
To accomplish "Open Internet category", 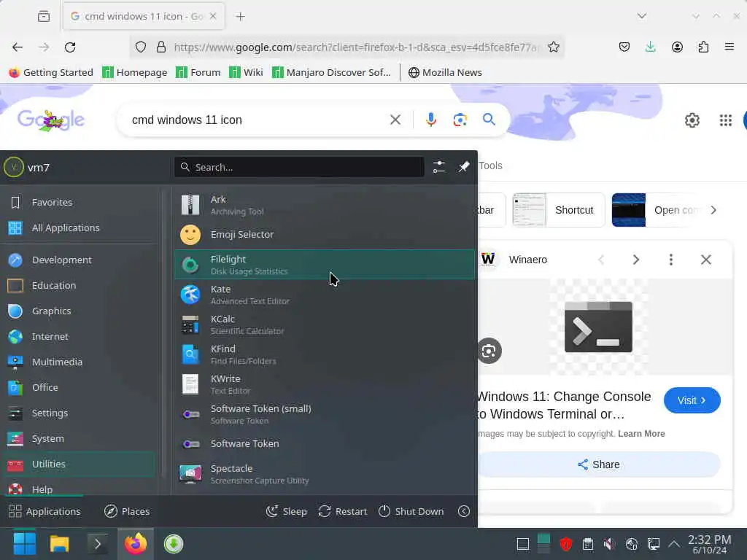I will [79, 336].
